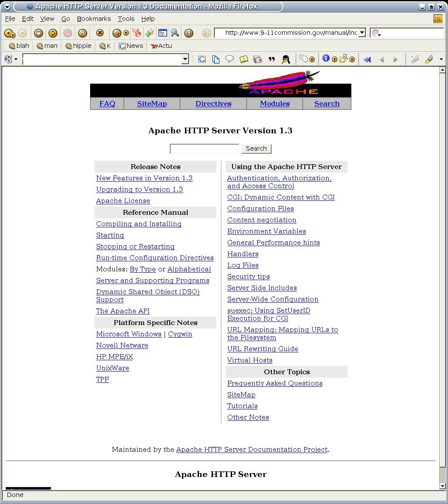448x504 pixels.
Task: Click the Linux penguin icon
Action: (x=286, y=59)
